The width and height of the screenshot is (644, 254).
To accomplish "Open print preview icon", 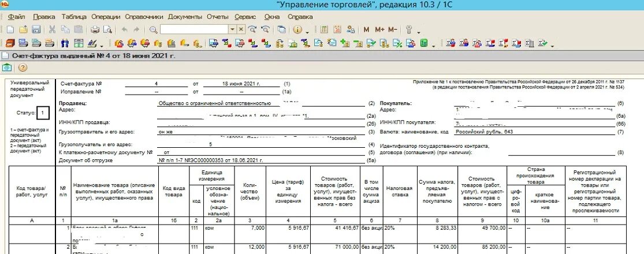I will point(107,29).
